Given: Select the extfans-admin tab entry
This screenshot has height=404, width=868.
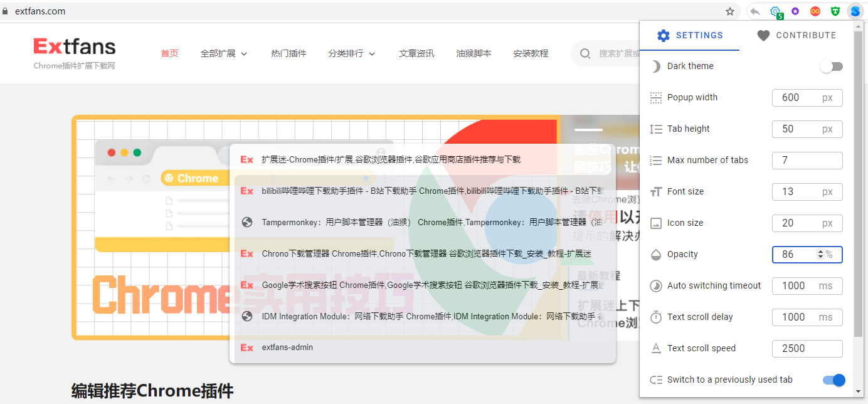Looking at the screenshot, I should pyautogui.click(x=423, y=348).
